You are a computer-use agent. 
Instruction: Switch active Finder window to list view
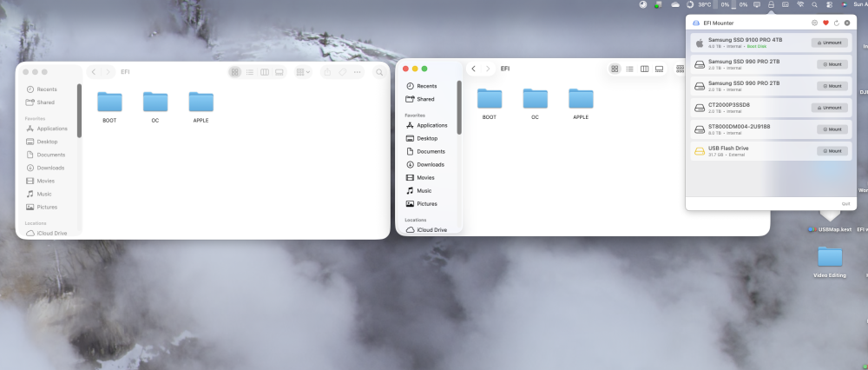pyautogui.click(x=629, y=69)
